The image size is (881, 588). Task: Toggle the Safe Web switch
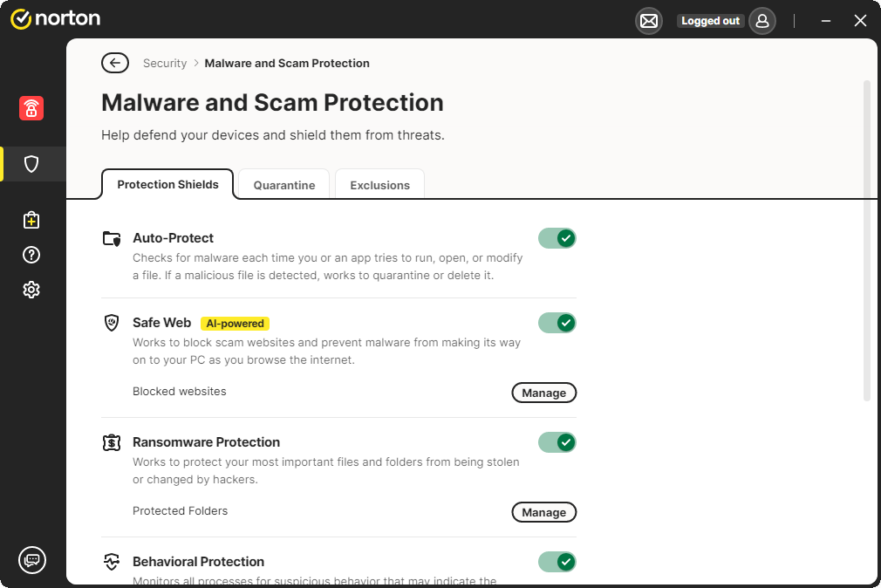pos(557,323)
